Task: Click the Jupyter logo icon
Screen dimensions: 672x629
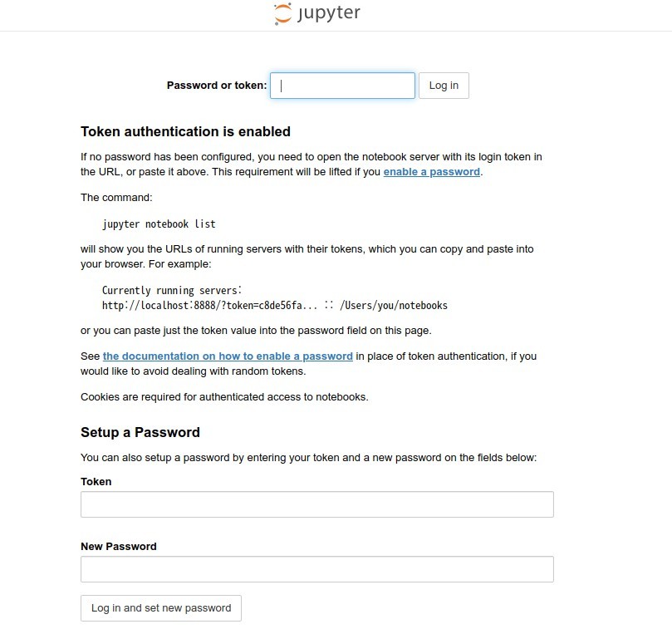Action: pyautogui.click(x=283, y=14)
